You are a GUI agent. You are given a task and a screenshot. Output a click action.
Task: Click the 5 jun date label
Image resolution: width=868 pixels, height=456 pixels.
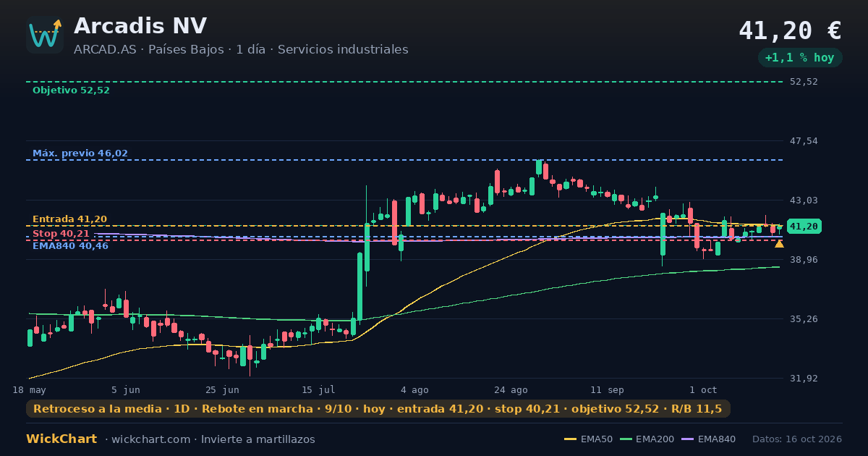pyautogui.click(x=126, y=390)
